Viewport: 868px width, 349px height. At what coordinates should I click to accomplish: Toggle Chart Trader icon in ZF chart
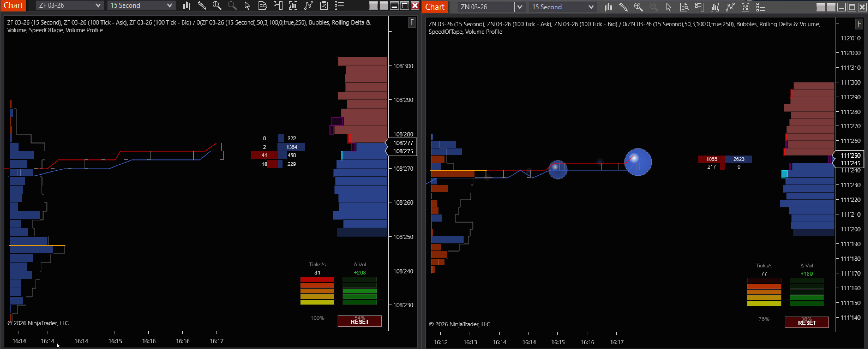tap(278, 5)
